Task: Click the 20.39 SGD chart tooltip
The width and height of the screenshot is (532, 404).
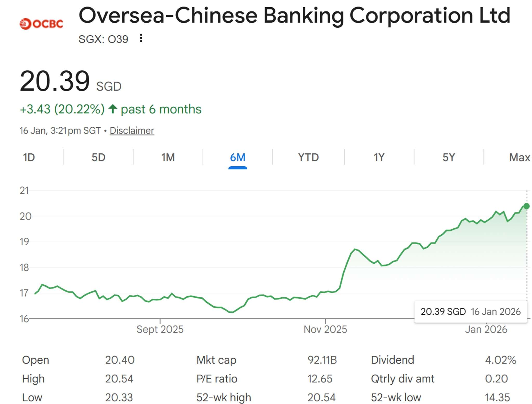Action: [x=470, y=311]
